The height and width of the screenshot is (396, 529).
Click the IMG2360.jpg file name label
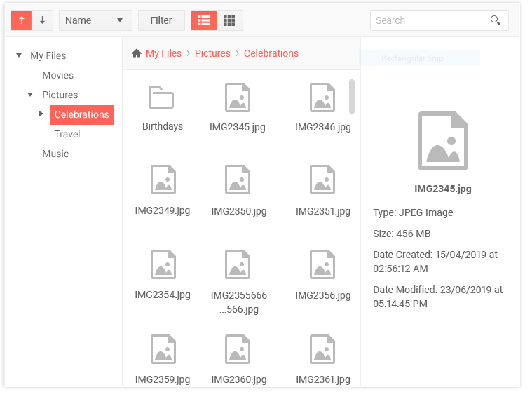[239, 380]
